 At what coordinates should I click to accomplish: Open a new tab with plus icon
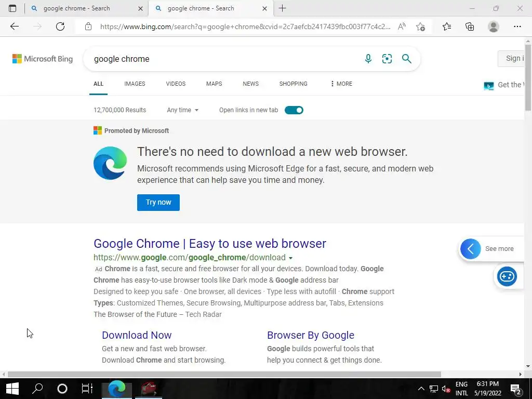pos(282,8)
